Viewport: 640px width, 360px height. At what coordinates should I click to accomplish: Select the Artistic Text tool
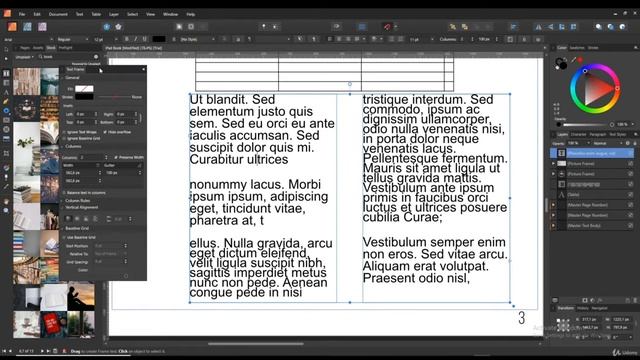click(x=6, y=92)
